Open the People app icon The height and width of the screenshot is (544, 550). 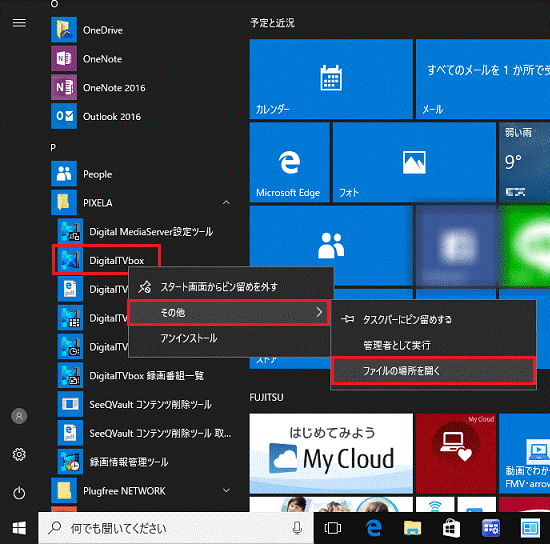tap(64, 174)
